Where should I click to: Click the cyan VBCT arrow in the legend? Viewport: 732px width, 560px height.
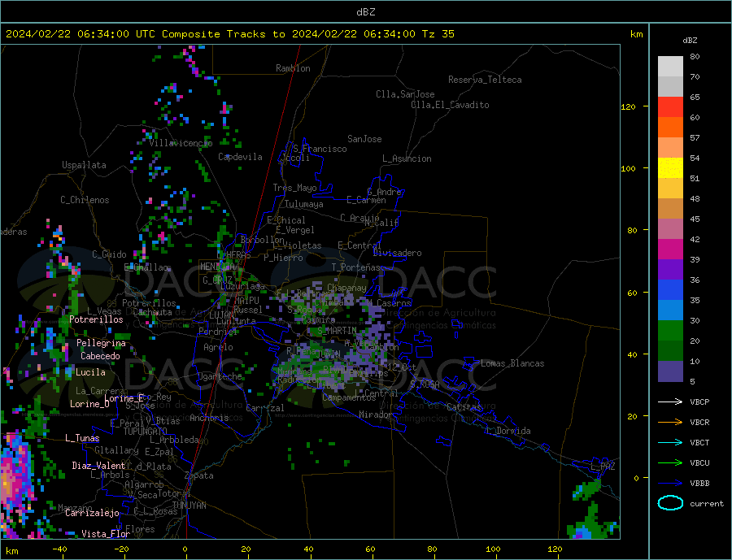coord(670,442)
